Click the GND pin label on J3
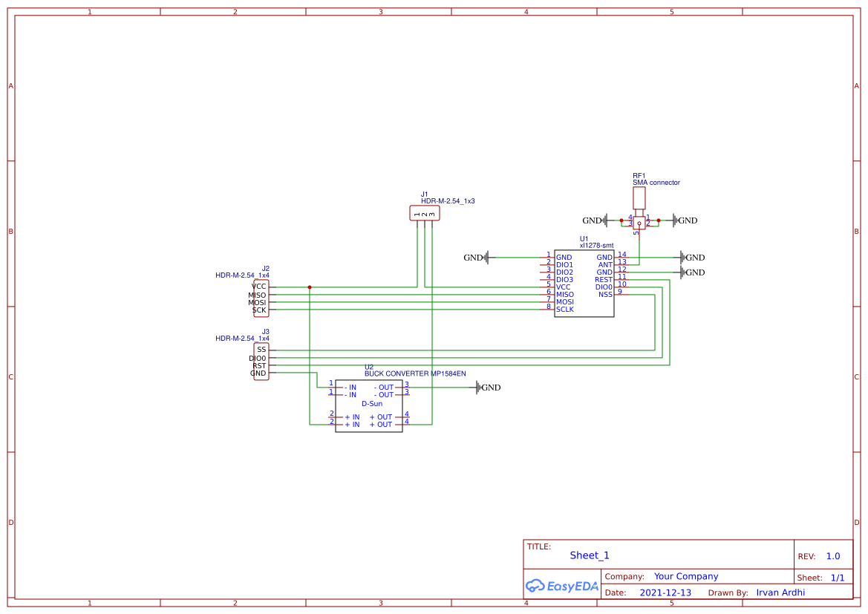Viewport: 868px width, 614px height. [x=258, y=373]
